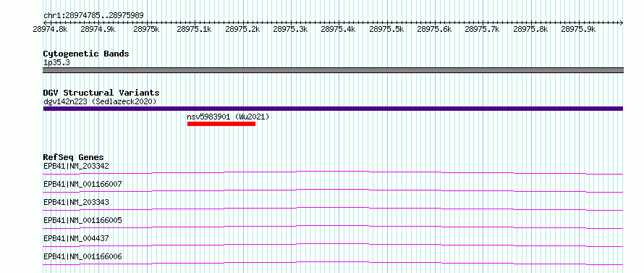
Task: Click the 28975.7k ruler tick label
Action: [x=482, y=29]
